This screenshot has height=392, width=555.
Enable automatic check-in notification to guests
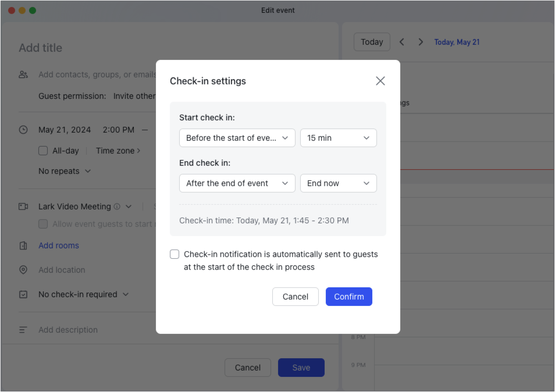(x=174, y=254)
